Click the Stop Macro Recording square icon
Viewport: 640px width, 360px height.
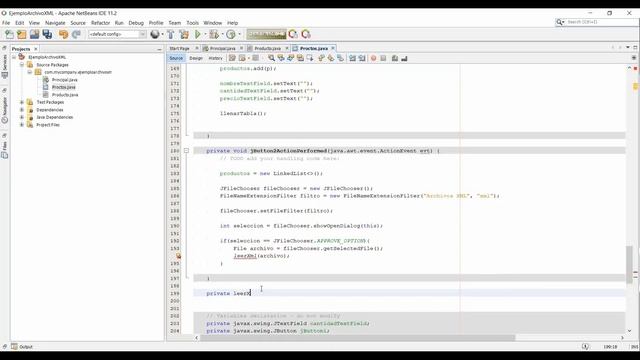383,58
